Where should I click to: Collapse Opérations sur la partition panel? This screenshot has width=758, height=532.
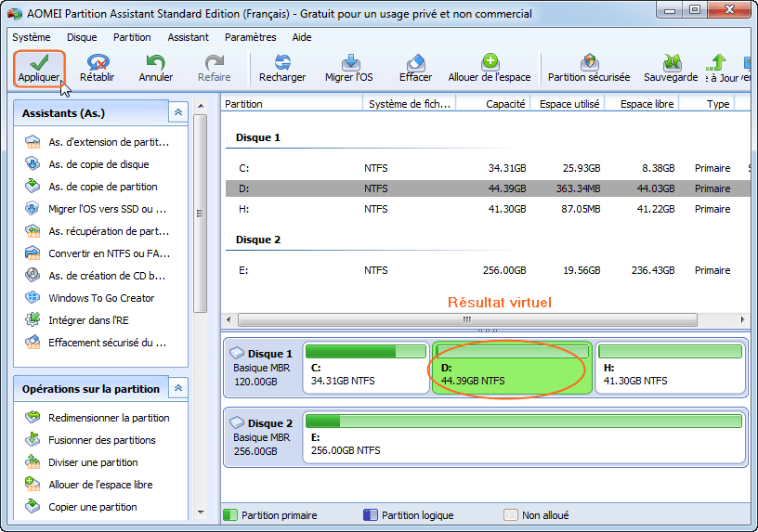(178, 388)
